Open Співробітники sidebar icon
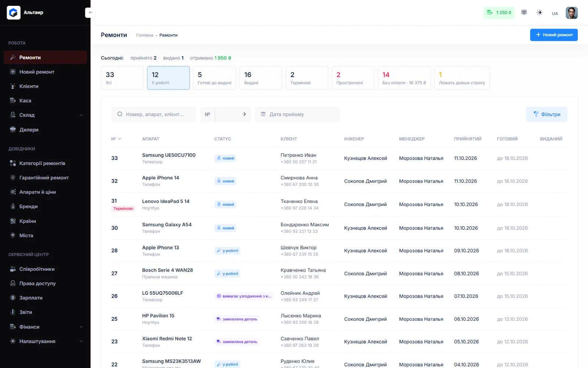588x368 pixels. tap(13, 269)
